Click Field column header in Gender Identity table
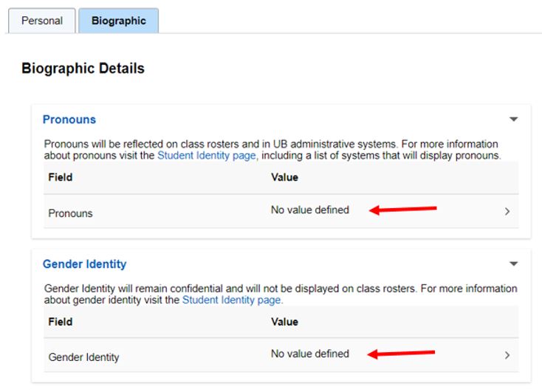 [x=61, y=321]
